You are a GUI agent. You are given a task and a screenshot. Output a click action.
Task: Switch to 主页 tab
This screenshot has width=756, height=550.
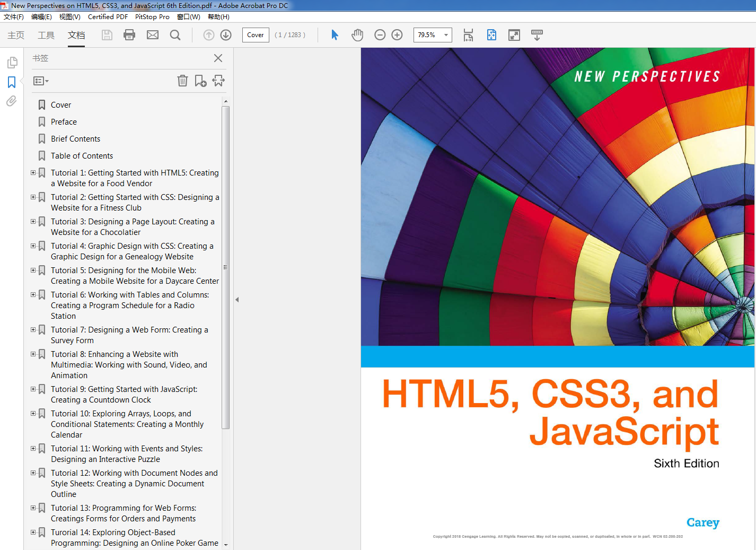click(16, 35)
